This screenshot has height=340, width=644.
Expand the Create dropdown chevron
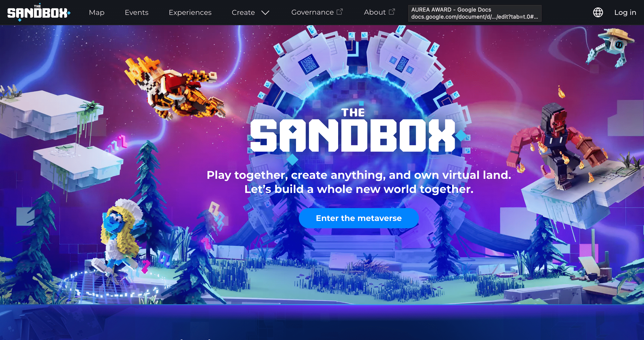pyautogui.click(x=265, y=13)
